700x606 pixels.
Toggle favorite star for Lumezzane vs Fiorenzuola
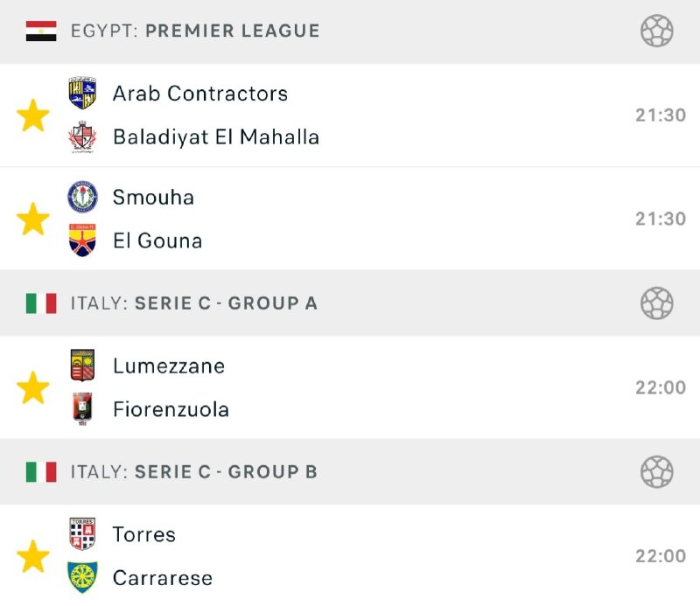[x=32, y=387]
